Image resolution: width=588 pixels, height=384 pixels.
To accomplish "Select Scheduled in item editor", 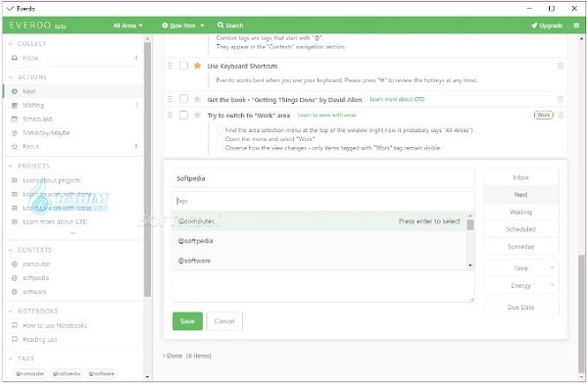I will click(521, 229).
